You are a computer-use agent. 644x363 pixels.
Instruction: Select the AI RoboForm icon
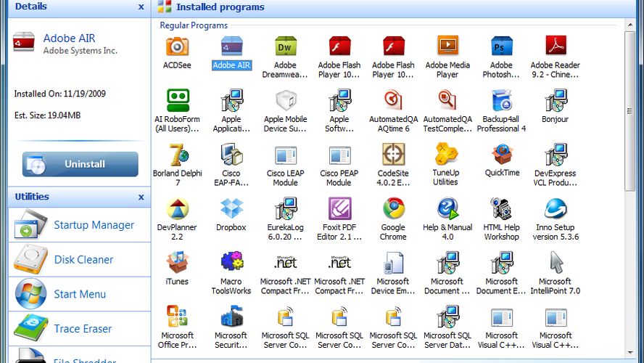(x=178, y=100)
